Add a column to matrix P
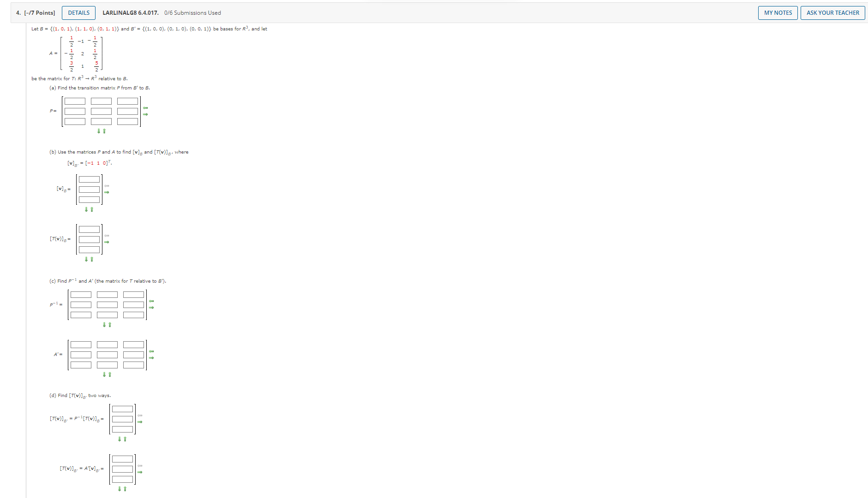Image resolution: width=868 pixels, height=498 pixels. click(145, 114)
